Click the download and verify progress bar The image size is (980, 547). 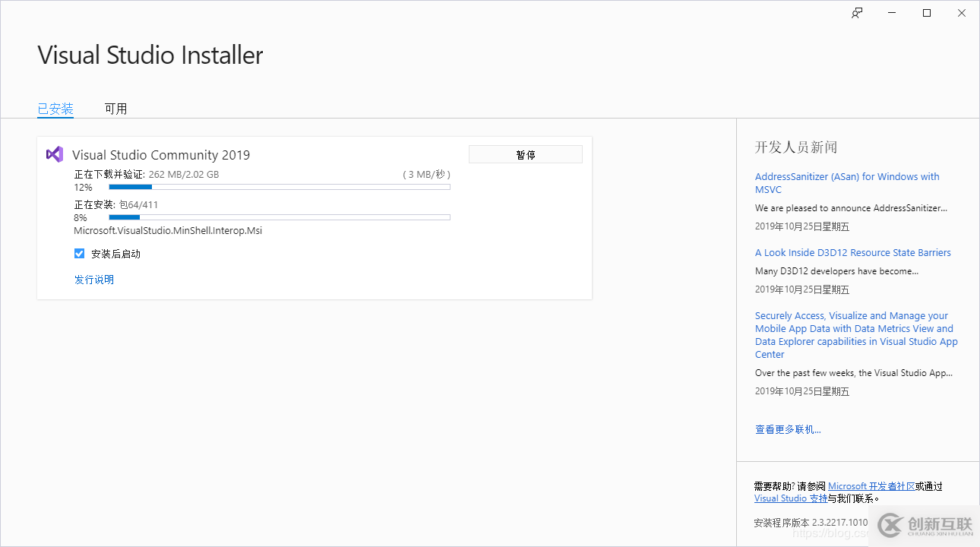(x=280, y=187)
